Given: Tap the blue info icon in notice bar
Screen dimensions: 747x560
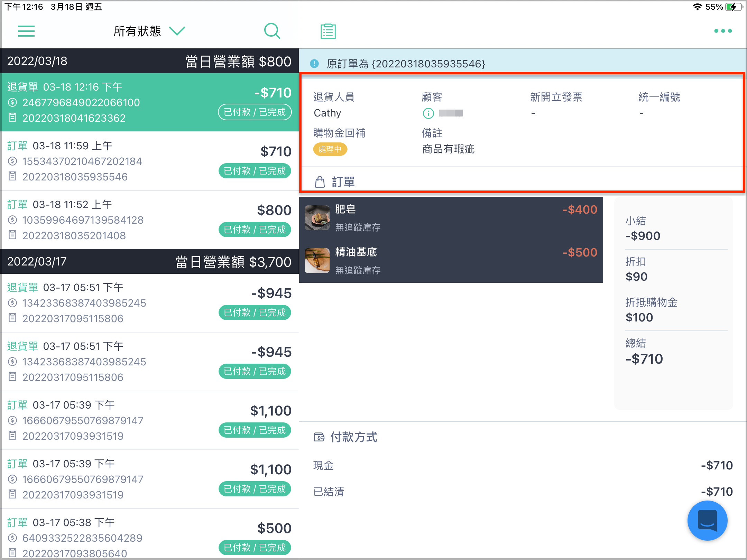Looking at the screenshot, I should [314, 64].
